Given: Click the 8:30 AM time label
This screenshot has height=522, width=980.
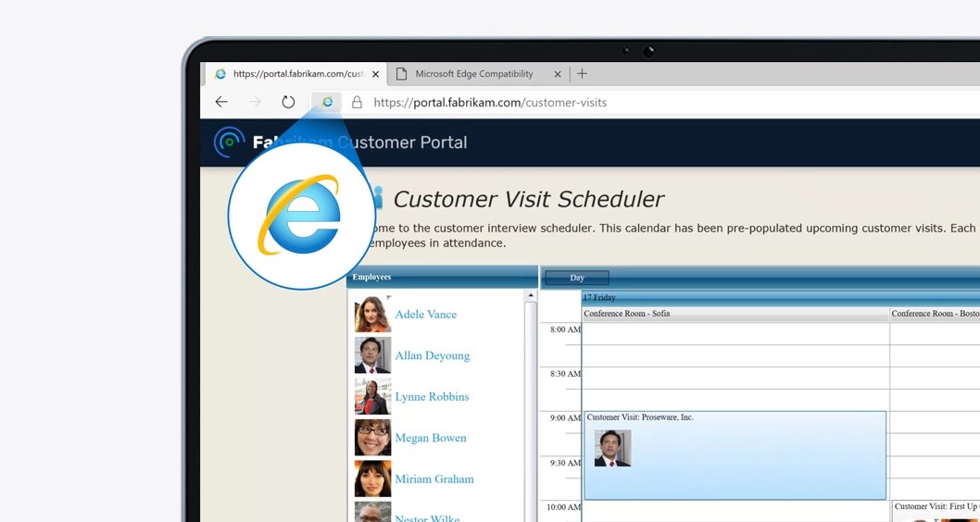Looking at the screenshot, I should click(565, 373).
